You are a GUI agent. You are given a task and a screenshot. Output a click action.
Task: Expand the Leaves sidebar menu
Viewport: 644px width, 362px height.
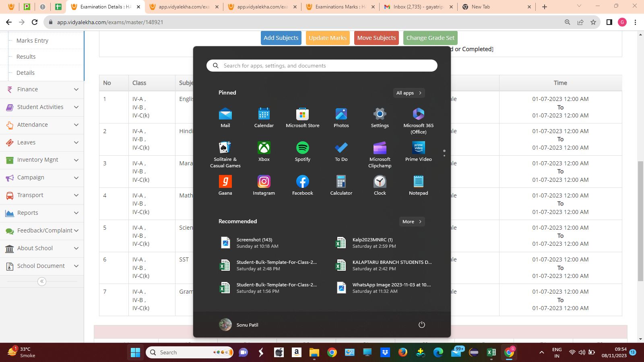(x=42, y=142)
